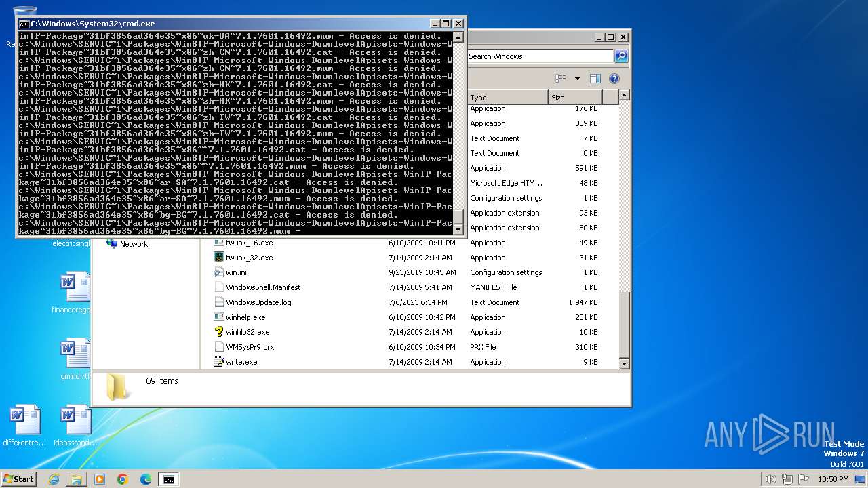Open Explorer help via question mark icon
The width and height of the screenshot is (868, 488).
click(x=614, y=79)
